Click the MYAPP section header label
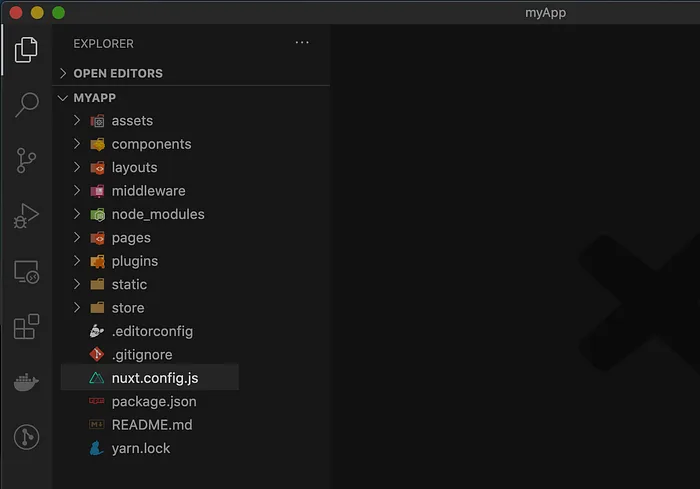 [95, 98]
